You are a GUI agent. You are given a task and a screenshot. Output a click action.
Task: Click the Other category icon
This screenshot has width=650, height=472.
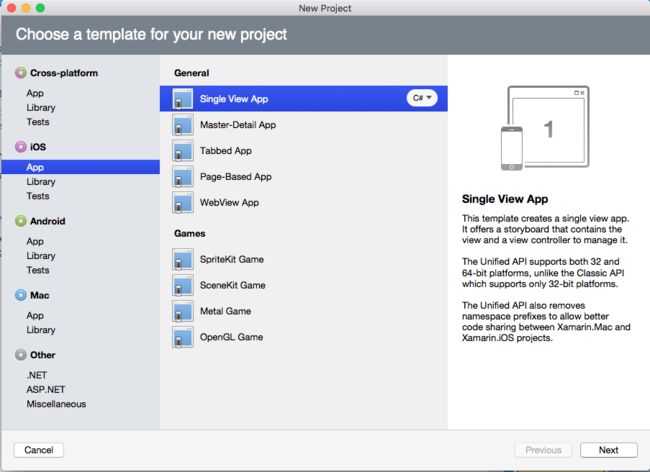point(21,355)
